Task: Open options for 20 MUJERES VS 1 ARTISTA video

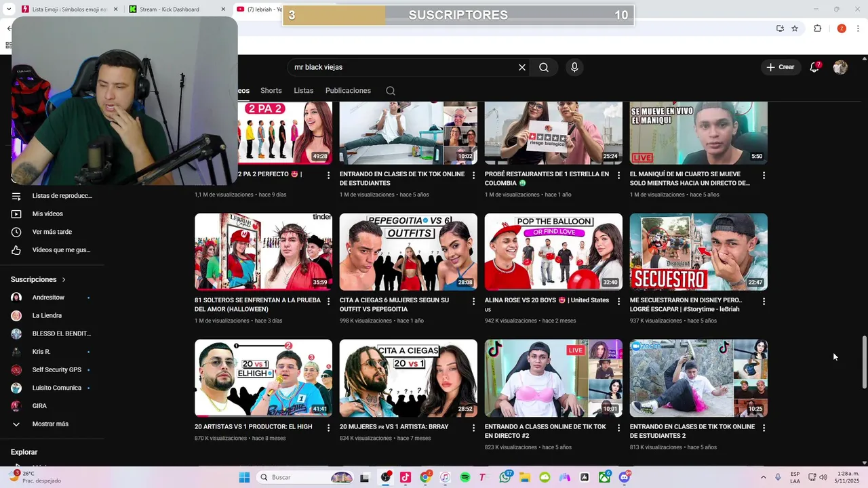Action: click(474, 428)
